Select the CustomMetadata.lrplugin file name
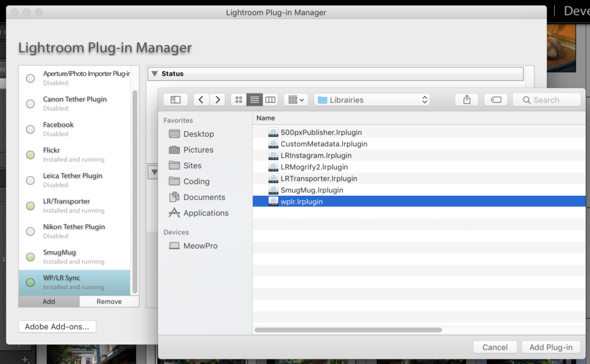This screenshot has height=364, width=590. point(324,144)
